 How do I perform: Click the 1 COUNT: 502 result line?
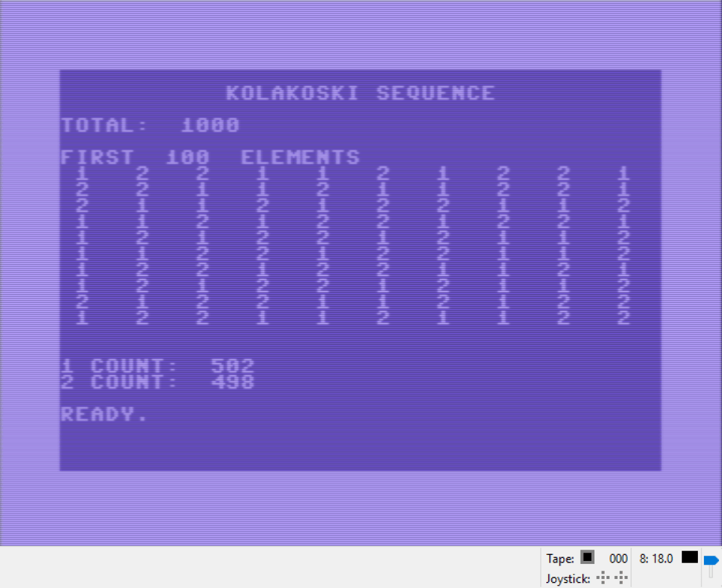pyautogui.click(x=156, y=365)
